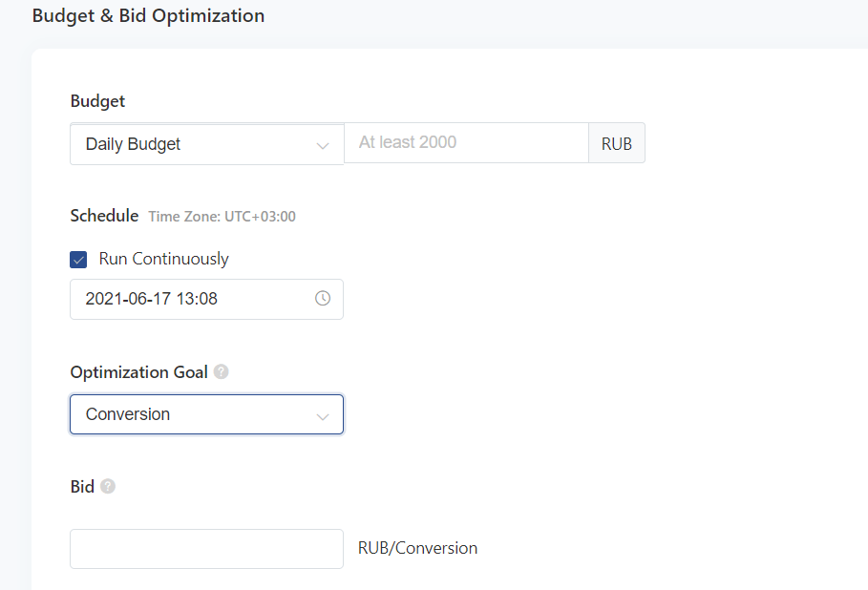Click the Time Zone UTC+03:00 text
This screenshot has height=590, width=868.
pos(222,217)
